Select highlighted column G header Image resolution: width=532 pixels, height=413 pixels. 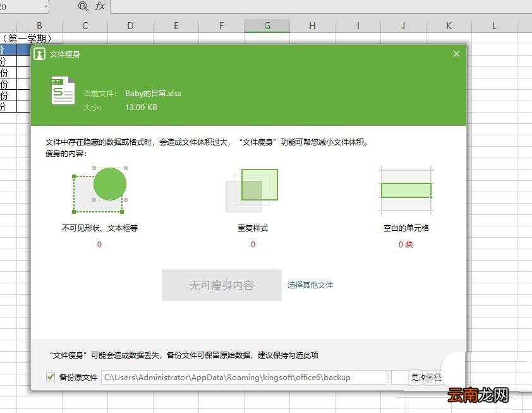267,26
